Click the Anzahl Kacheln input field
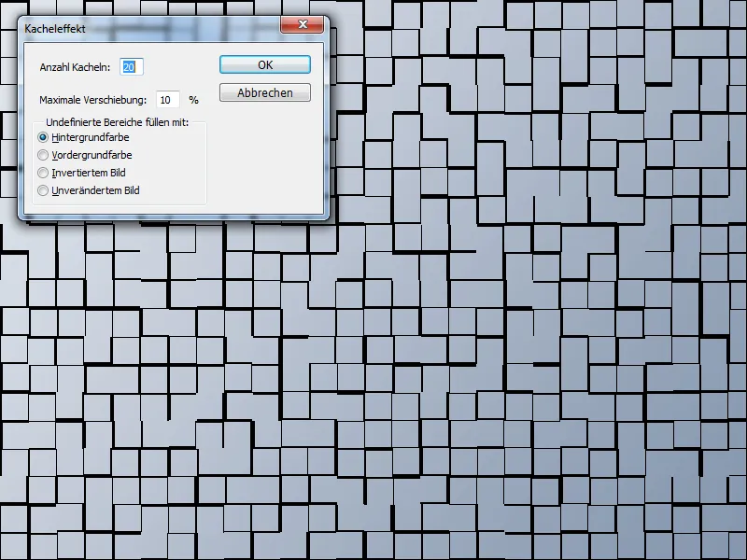 click(132, 67)
